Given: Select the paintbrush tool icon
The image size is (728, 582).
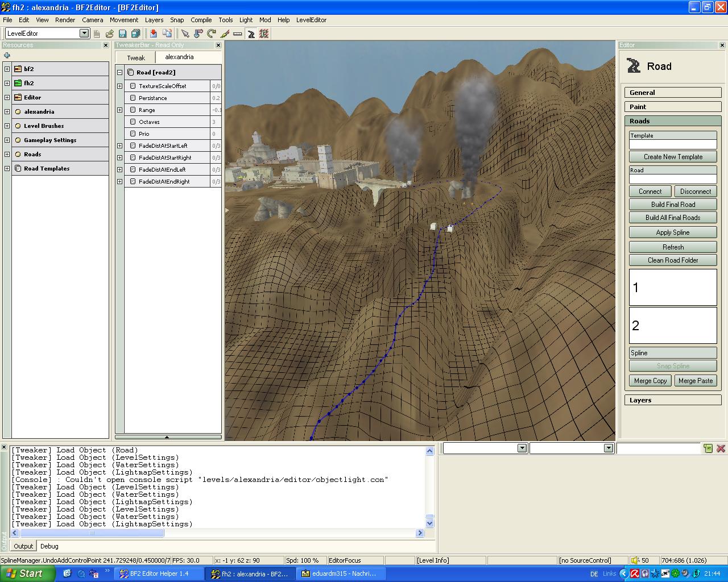Looking at the screenshot, I should click(225, 34).
